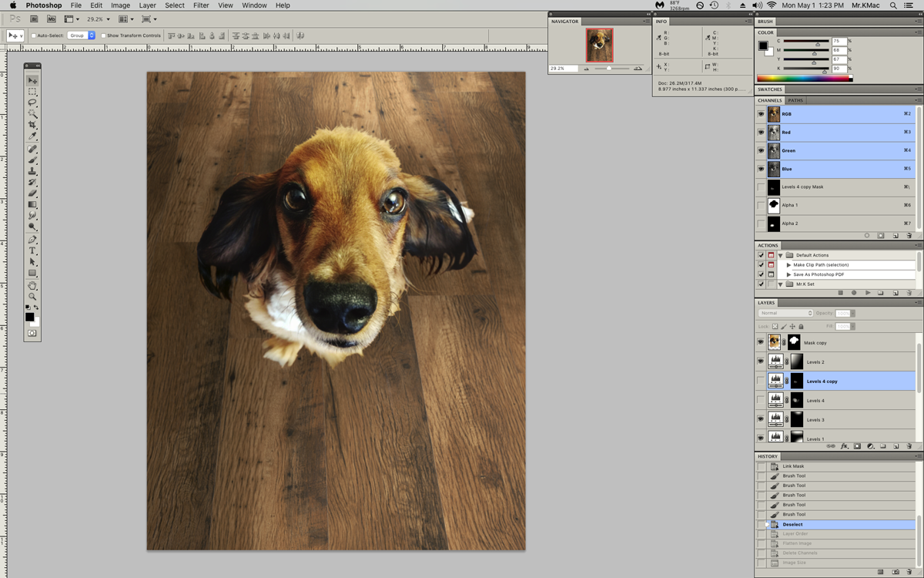Select the Hand tool

point(32,285)
